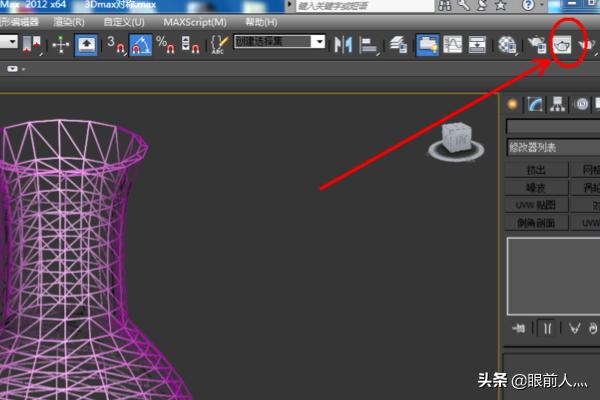Open small dropdown next to ribbon toggle
600x400 pixels.
click(x=24, y=69)
